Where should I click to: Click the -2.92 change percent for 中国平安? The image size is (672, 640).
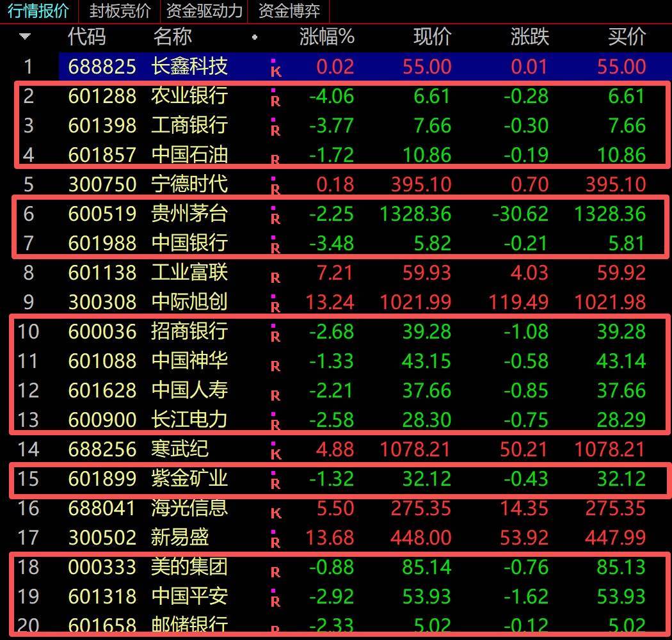pyautogui.click(x=332, y=596)
